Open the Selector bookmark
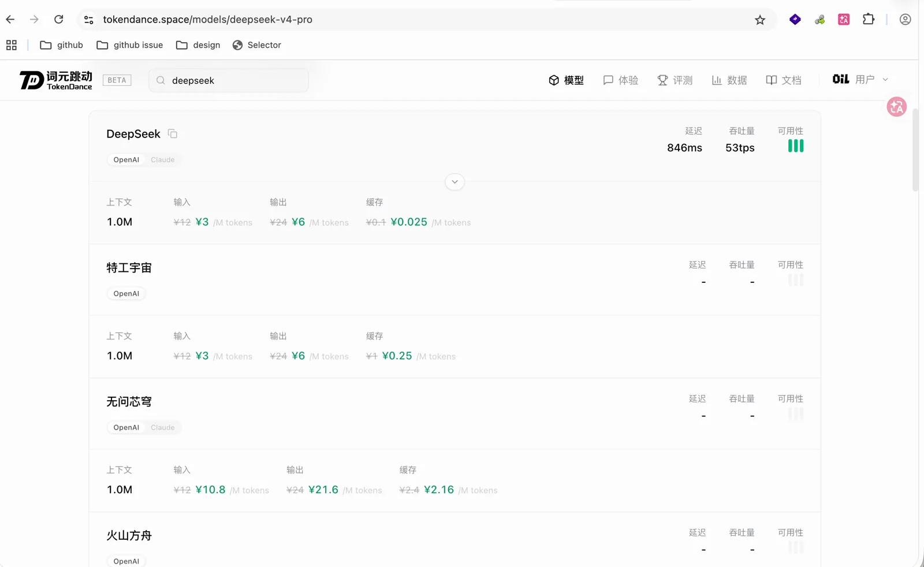Viewport: 924px width, 567px height. click(x=256, y=45)
